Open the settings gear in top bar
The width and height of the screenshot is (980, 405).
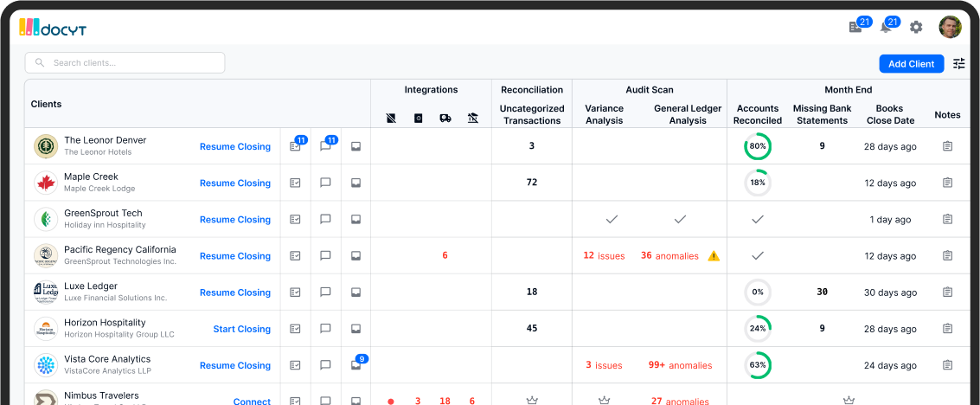tap(916, 27)
